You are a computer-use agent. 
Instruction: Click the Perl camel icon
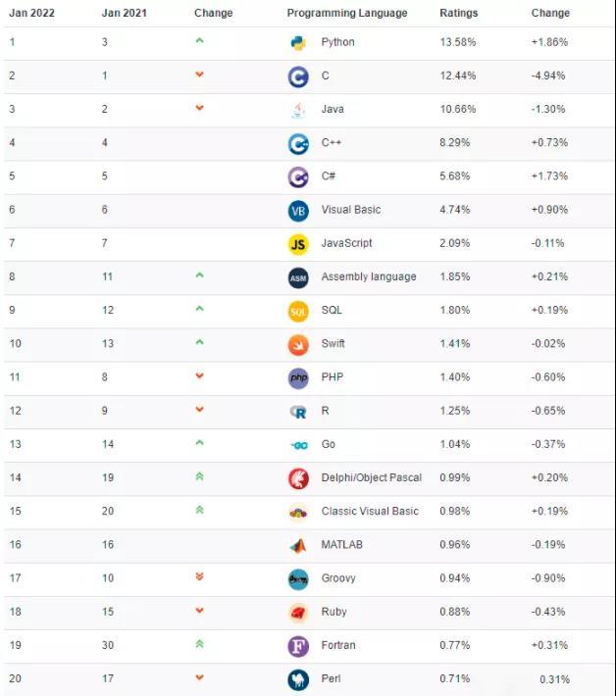point(298,679)
